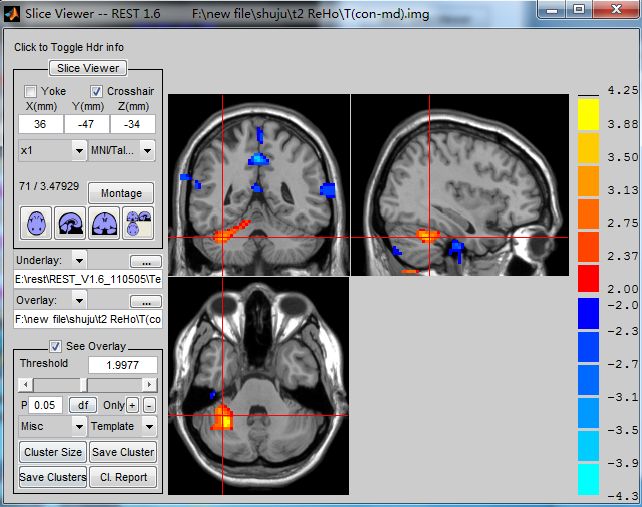Expand the Overlay dropdown arrow
Screen dimensions: 642x507
point(79,301)
